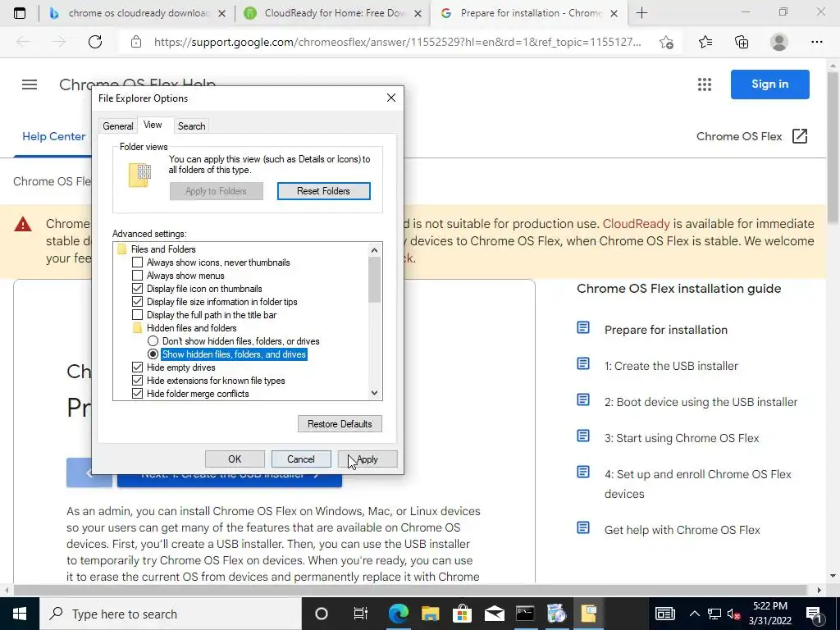The width and height of the screenshot is (840, 630).
Task: Open Microsoft Edge from the taskbar
Action: (399, 614)
